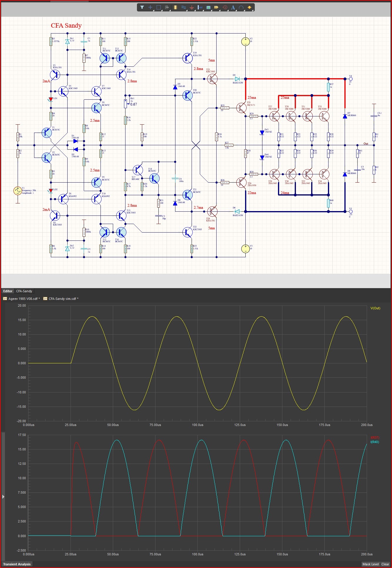Image resolution: width=392 pixels, height=568 pixels.
Task: Switch to the Editor tab
Action: pos(8,291)
